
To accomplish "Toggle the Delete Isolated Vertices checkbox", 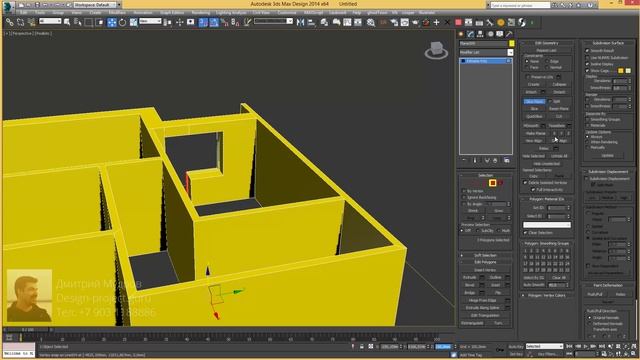I will (526, 182).
